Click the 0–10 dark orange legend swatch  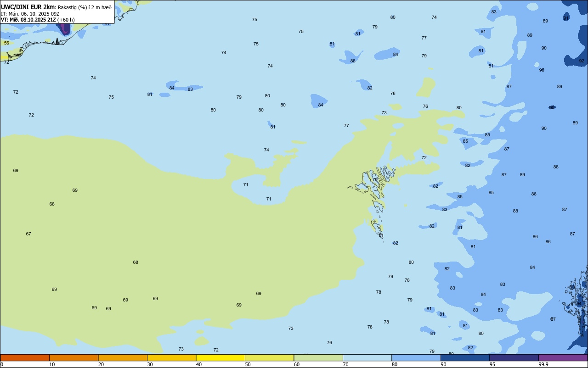point(25,357)
